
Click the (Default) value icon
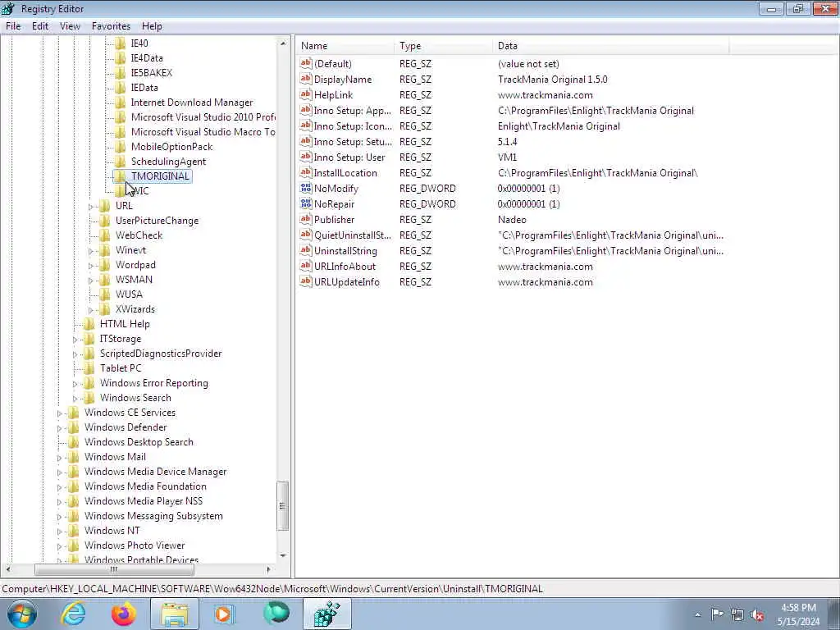point(306,63)
